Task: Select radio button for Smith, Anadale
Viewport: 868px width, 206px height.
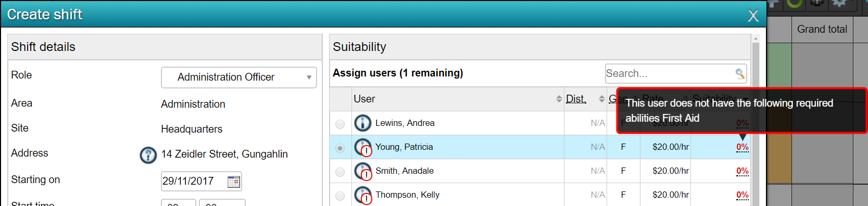Action: coord(340,172)
